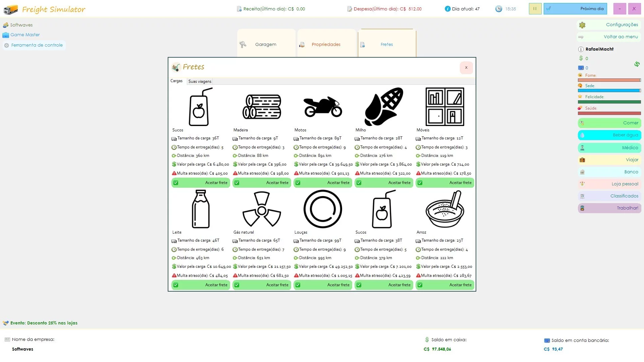Click the Freight Simulator truck logo

(x=11, y=9)
